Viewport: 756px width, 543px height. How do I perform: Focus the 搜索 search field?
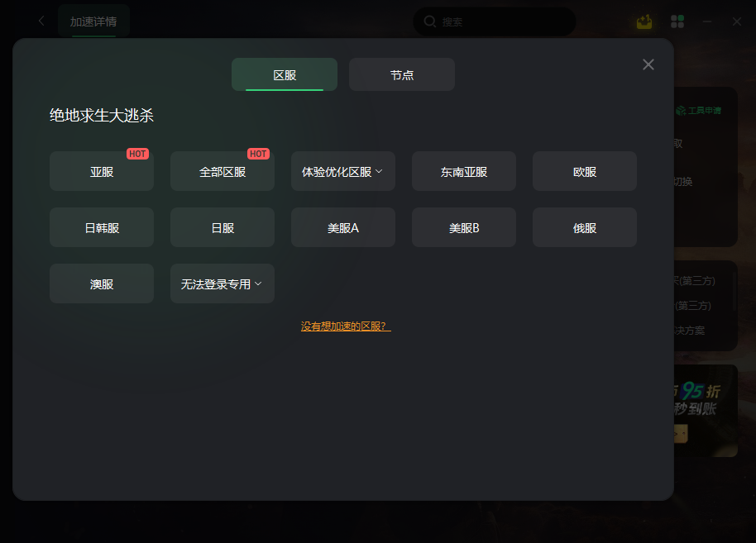pyautogui.click(x=495, y=21)
